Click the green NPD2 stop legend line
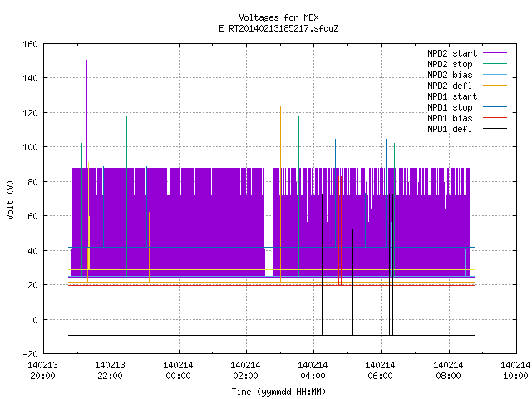Viewport: 532px width, 399px height. point(495,64)
